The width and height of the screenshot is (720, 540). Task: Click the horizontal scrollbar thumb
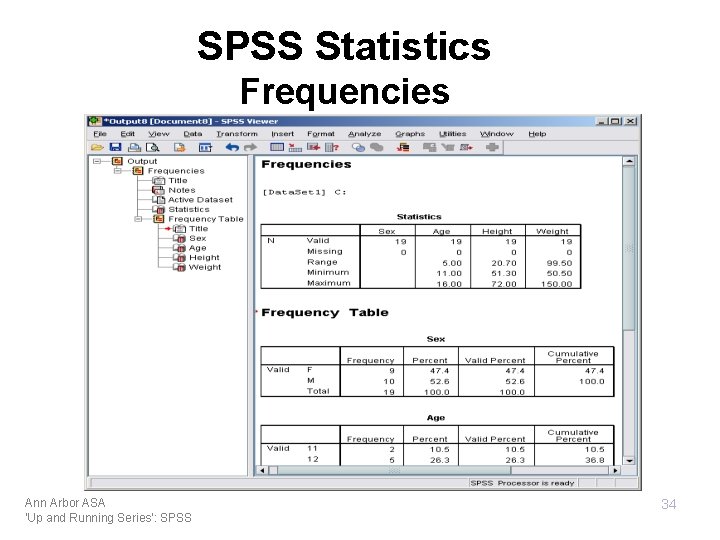394,470
